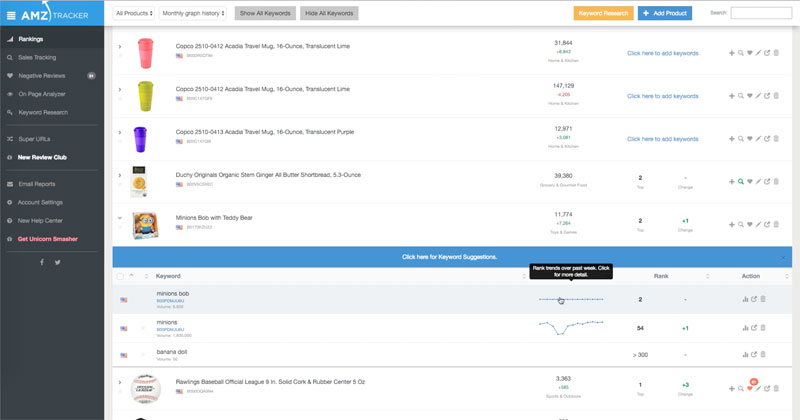The image size is (800, 420).
Task: Open the Twitter icon in the sidebar
Action: click(58, 262)
